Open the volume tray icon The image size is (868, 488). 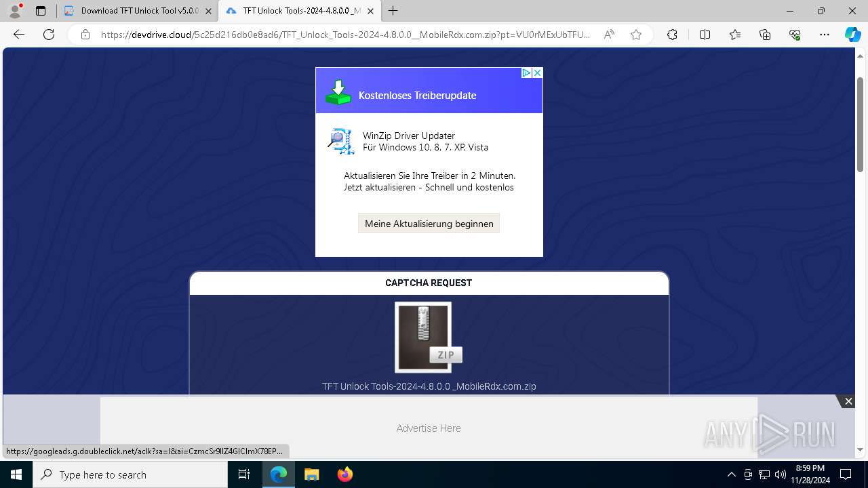tap(781, 474)
